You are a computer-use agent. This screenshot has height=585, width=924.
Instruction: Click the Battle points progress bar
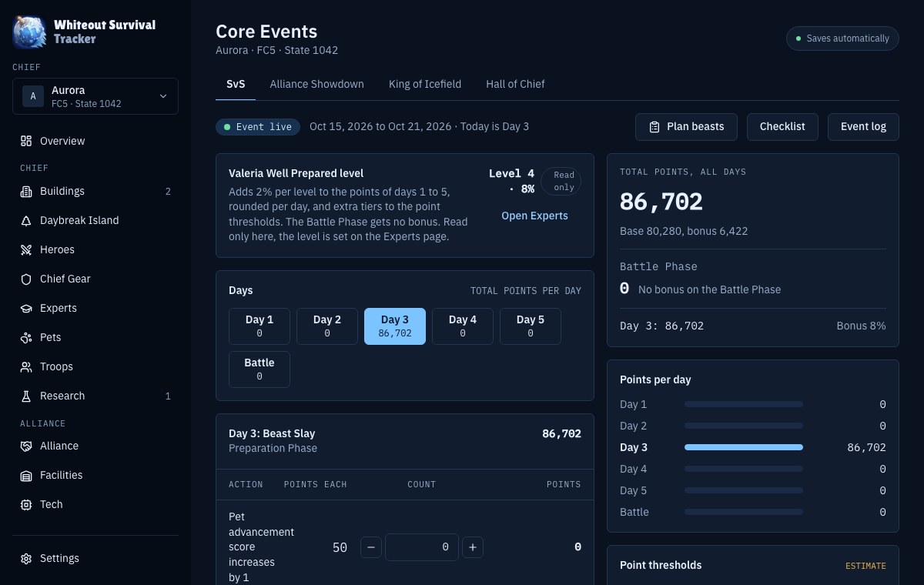[744, 512]
